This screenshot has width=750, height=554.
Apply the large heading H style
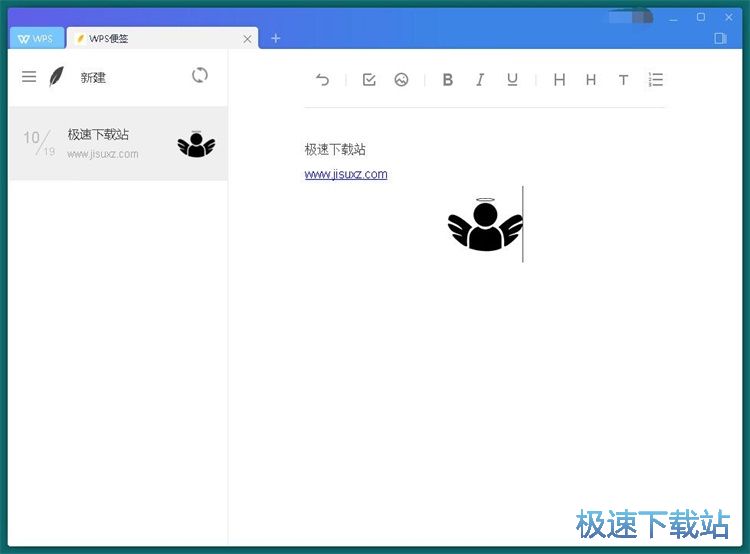[x=560, y=79]
